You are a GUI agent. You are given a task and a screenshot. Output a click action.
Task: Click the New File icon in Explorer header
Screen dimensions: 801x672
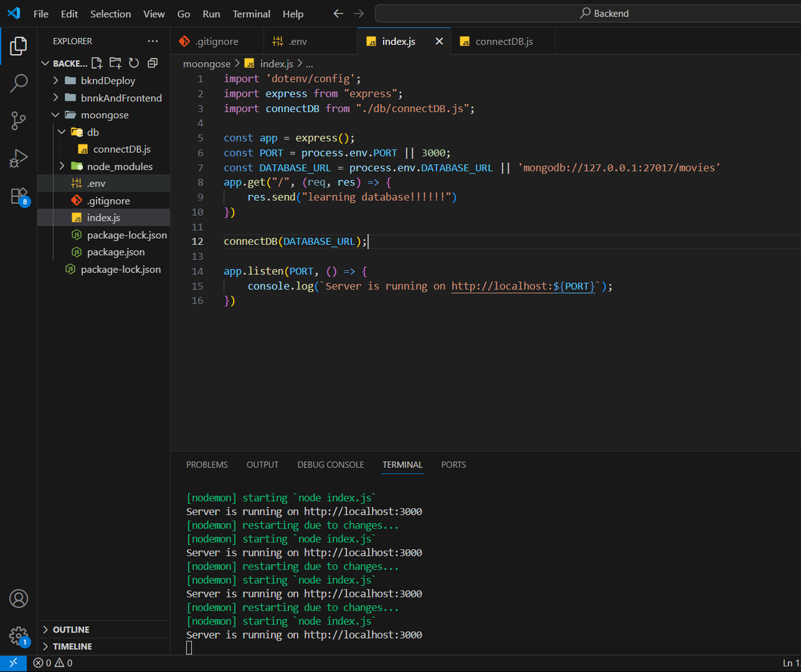(x=97, y=63)
